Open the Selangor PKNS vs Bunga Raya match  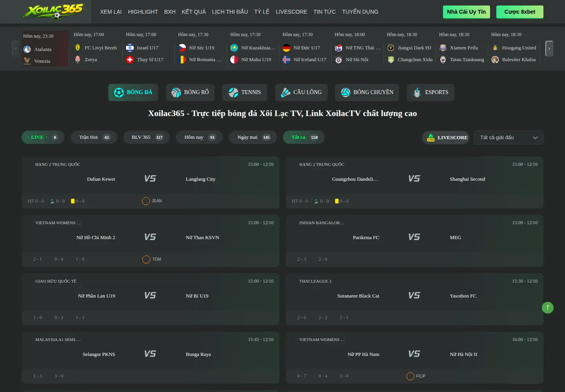(x=150, y=358)
